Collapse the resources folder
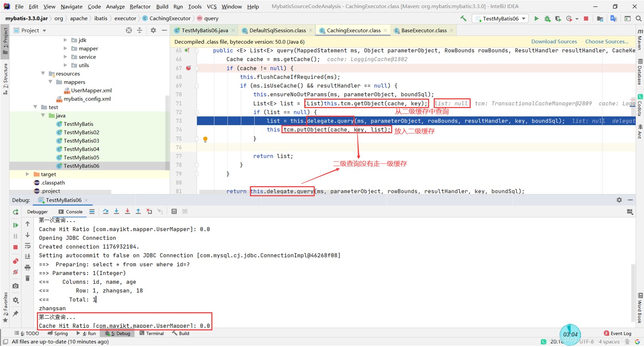Screen dimensions: 644x347 pyautogui.click(x=43, y=74)
